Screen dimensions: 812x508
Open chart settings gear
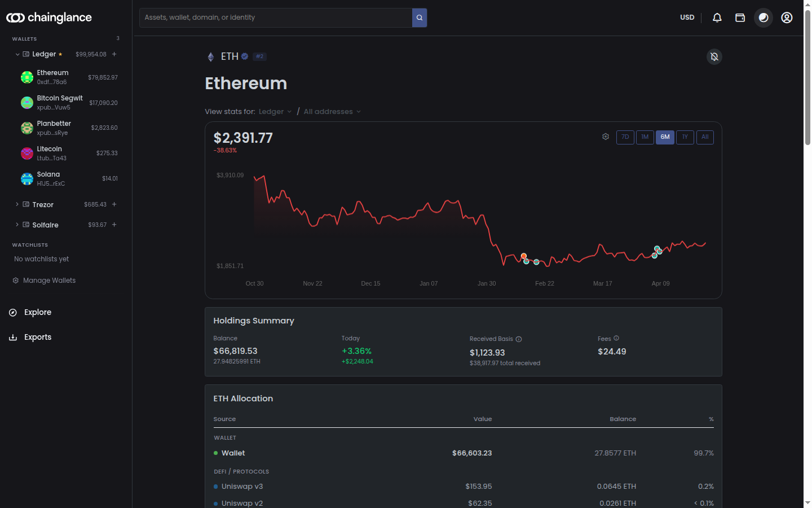tap(606, 137)
